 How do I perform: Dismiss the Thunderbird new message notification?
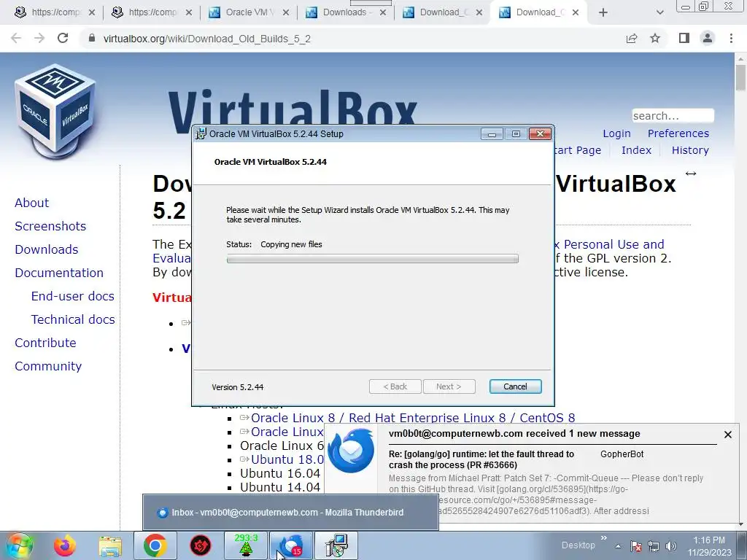(x=728, y=435)
